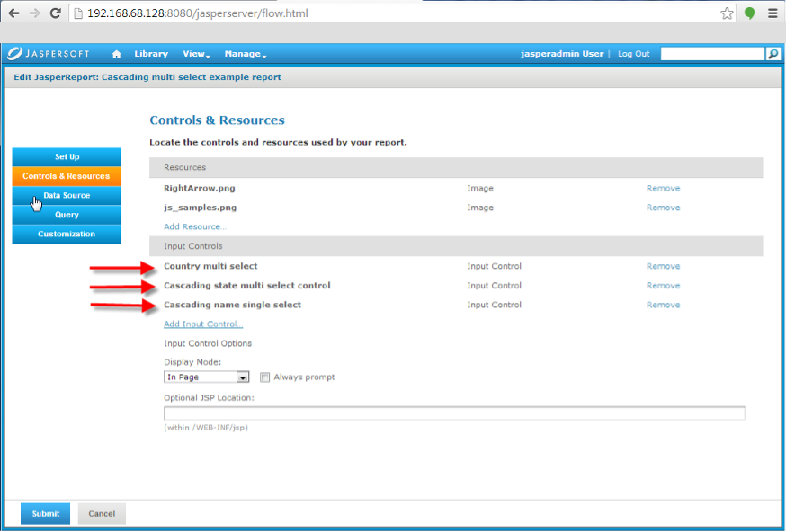Click the Controls & Resources heading
The height and width of the screenshot is (532, 786).
[217, 120]
